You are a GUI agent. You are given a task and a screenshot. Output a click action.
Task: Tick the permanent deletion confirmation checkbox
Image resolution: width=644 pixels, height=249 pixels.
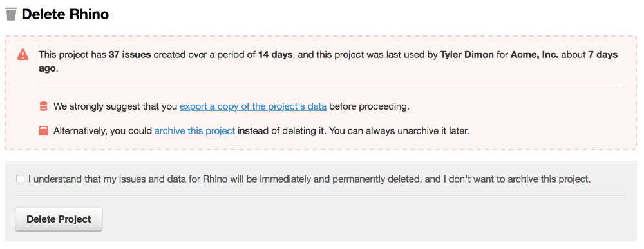point(20,179)
